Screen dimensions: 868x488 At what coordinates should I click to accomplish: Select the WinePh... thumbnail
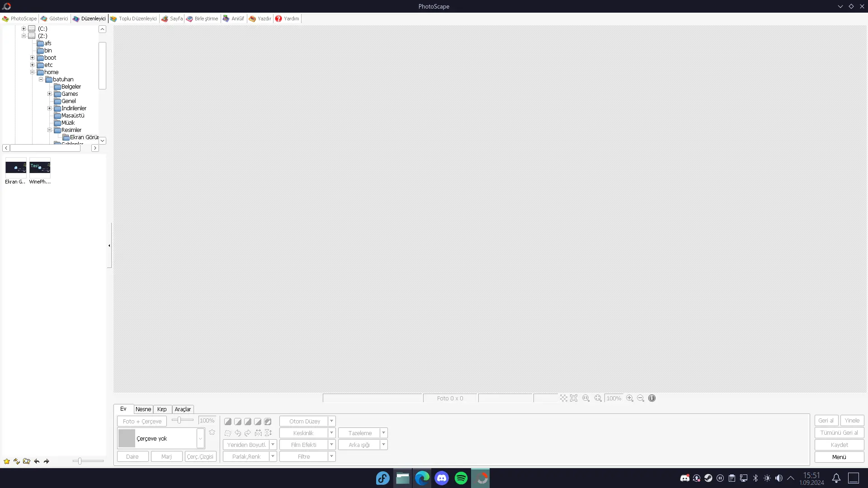point(40,172)
